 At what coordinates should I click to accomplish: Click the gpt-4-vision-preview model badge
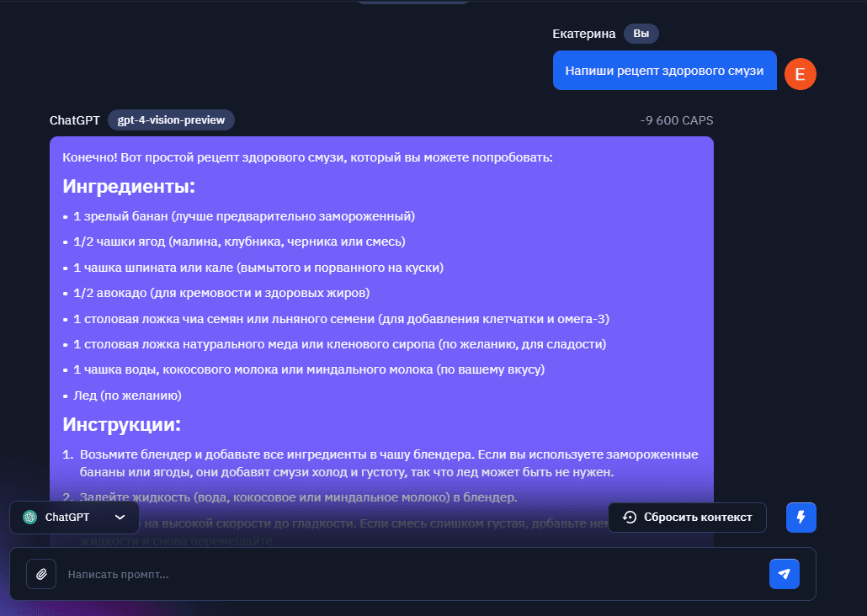172,120
